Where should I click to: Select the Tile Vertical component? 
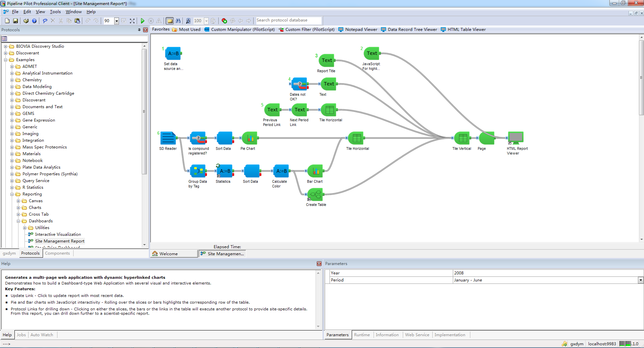(x=463, y=138)
